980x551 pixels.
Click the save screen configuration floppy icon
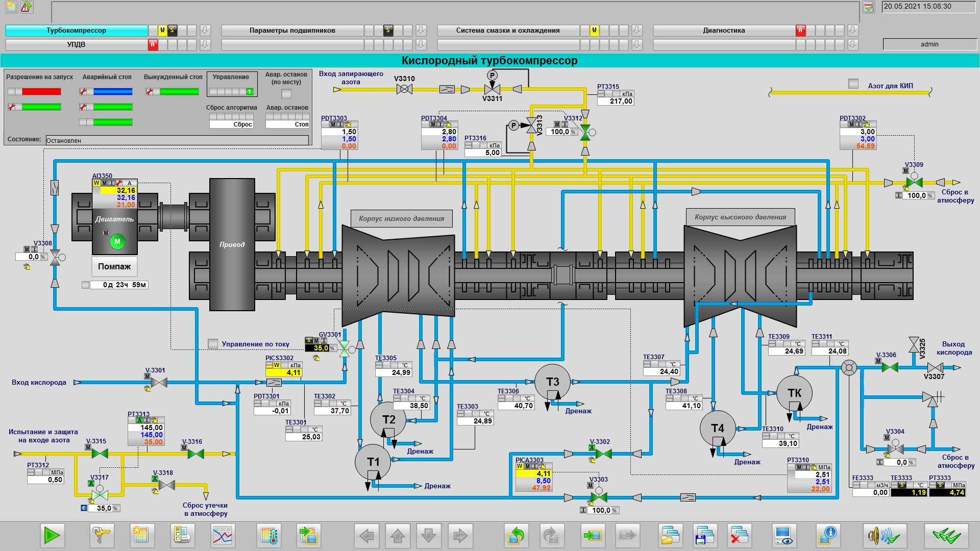tap(705, 536)
